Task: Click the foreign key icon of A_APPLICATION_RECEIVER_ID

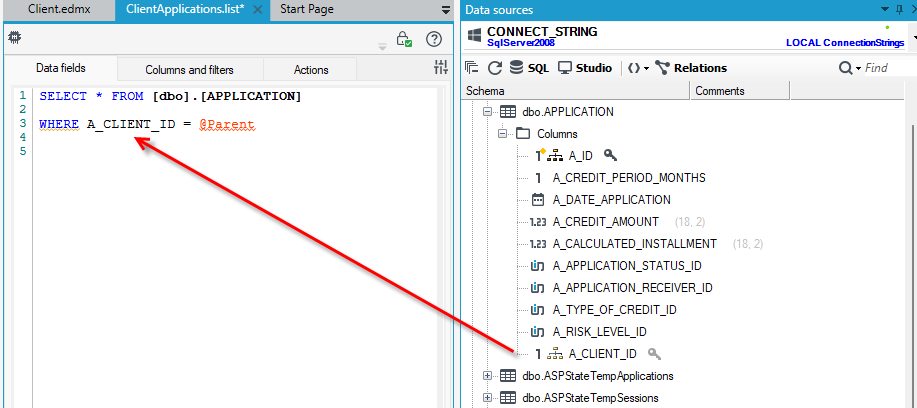Action: coord(537,288)
